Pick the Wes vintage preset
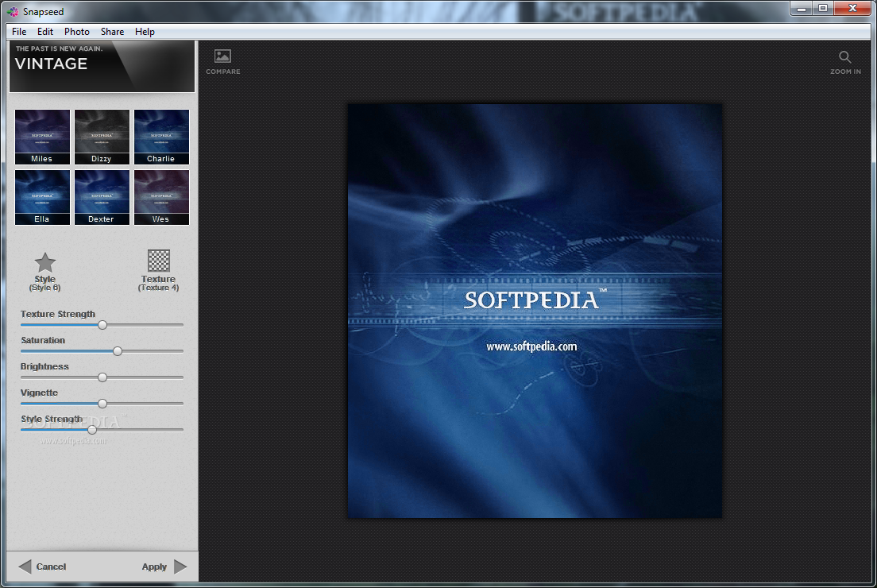877x588 pixels. pos(161,197)
